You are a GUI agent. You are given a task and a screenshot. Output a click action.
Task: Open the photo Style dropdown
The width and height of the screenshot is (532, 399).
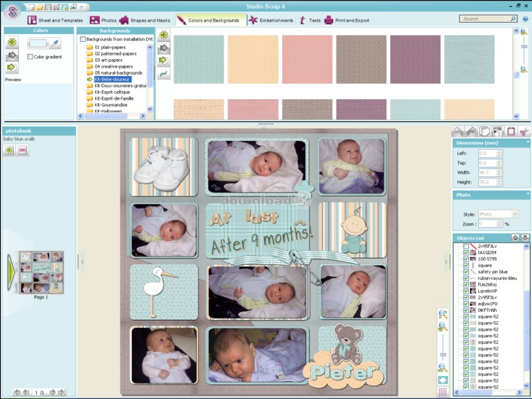[498, 214]
